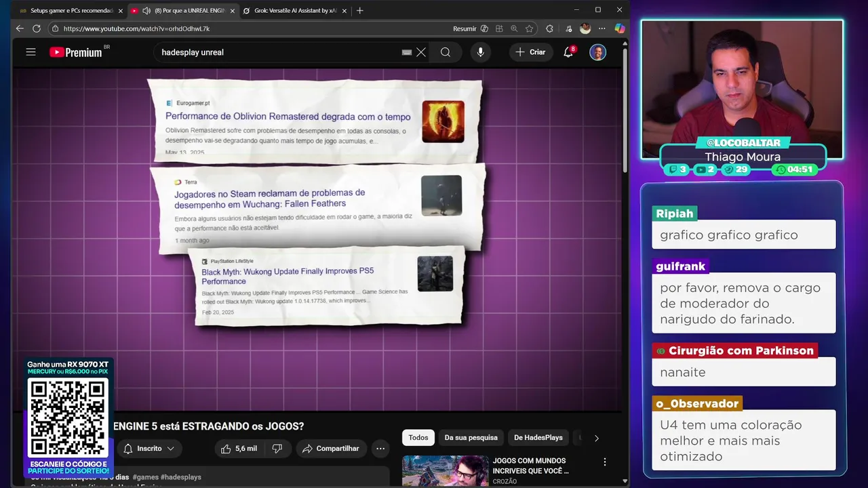
Task: Open YouTube notifications bell
Action: (569, 52)
